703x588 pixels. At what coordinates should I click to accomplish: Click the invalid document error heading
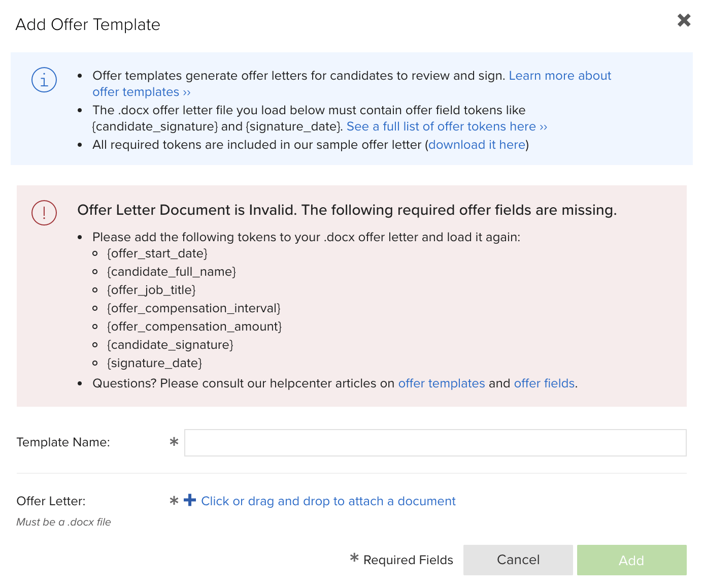coord(347,210)
